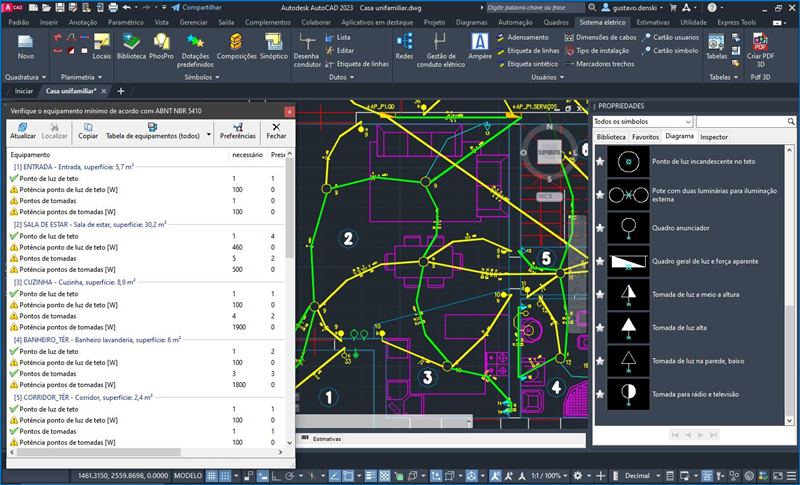
Task: Expand the Tabela de equipamentos dropdown arrow
Action: coord(208,134)
